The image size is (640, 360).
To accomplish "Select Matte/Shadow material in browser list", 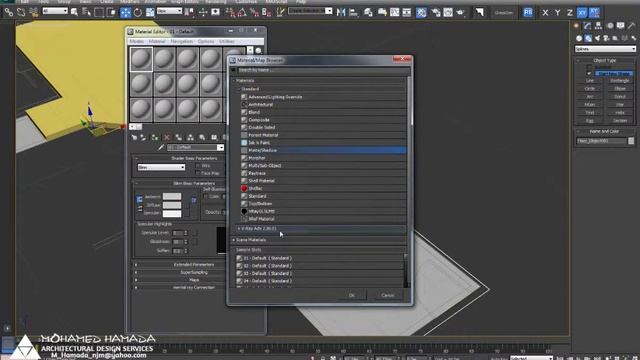I will click(x=324, y=150).
